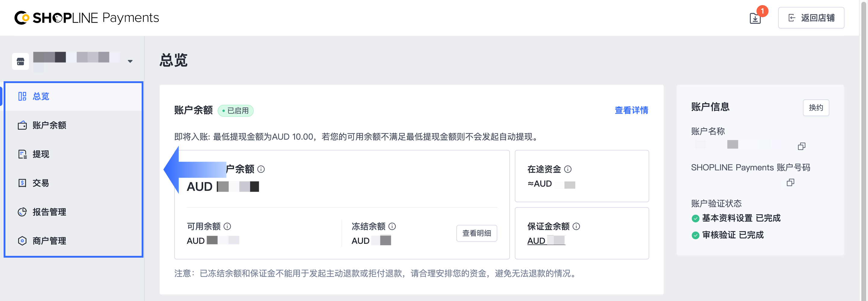Click info icon next to 保证金余额
868x301 pixels.
tap(576, 226)
